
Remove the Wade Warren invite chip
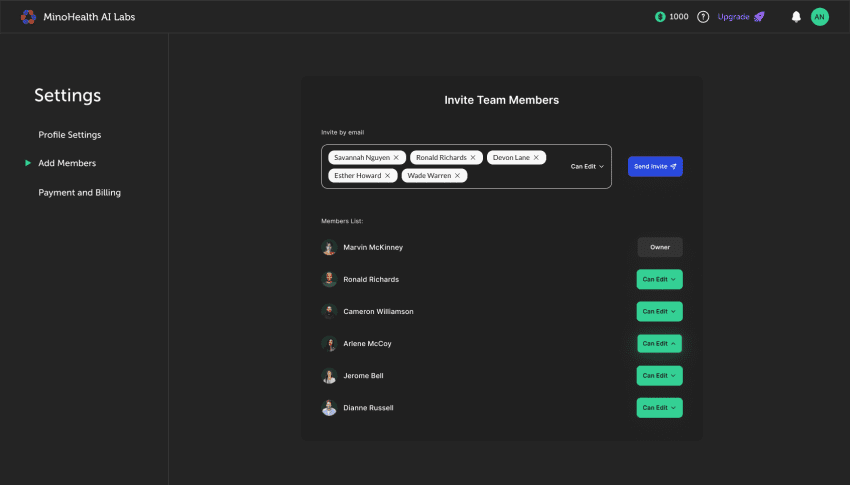(458, 176)
